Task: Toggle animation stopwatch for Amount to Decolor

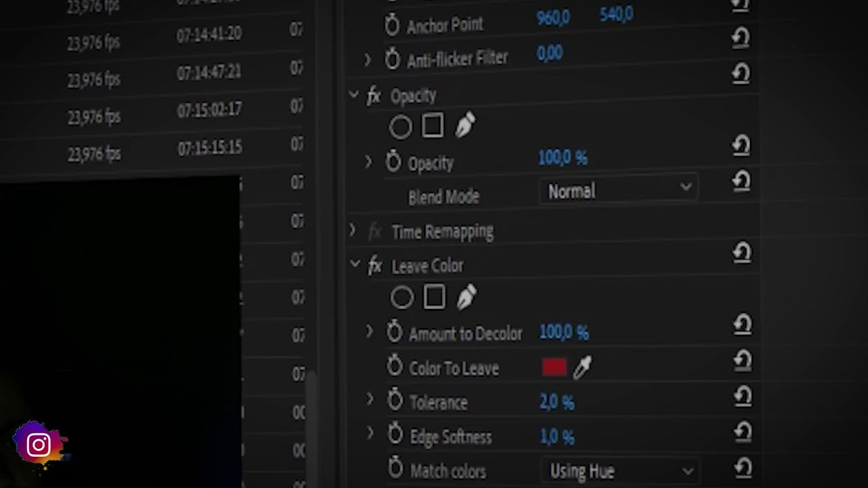Action: (394, 332)
